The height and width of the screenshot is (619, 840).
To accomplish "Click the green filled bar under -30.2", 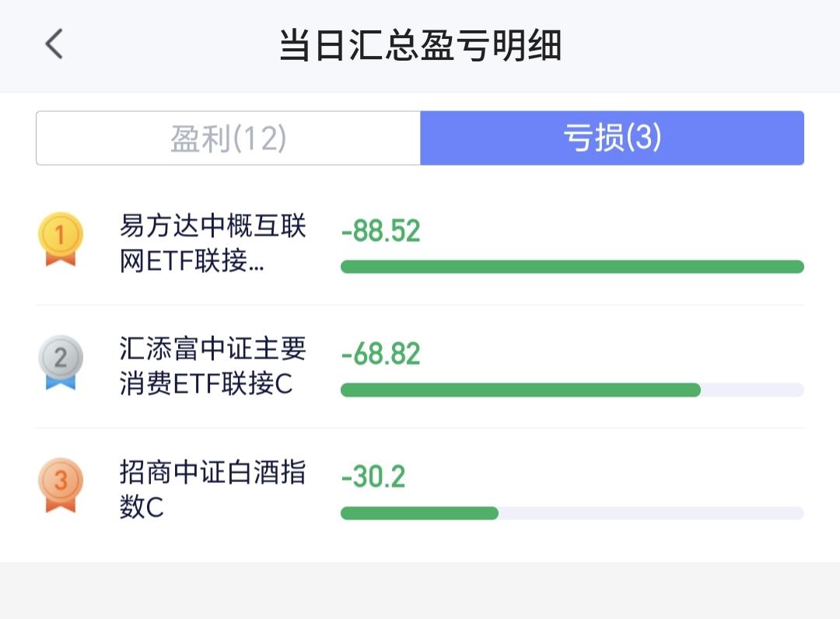I will [x=419, y=513].
